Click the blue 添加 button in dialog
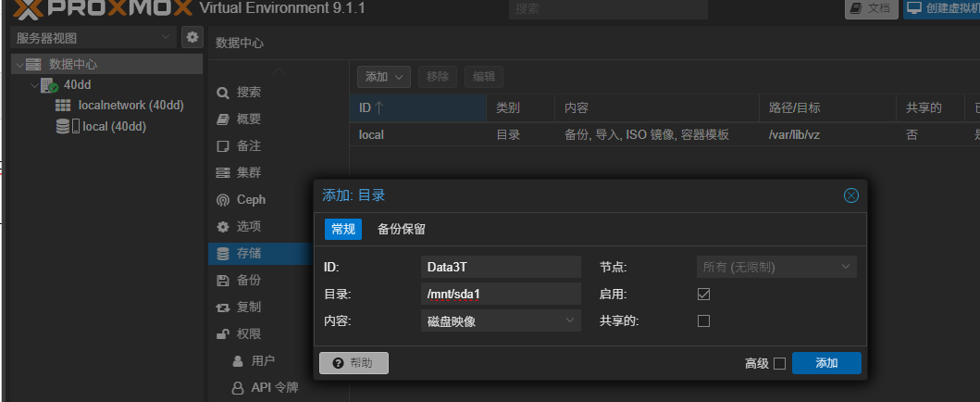This screenshot has height=402, width=980. pos(826,363)
